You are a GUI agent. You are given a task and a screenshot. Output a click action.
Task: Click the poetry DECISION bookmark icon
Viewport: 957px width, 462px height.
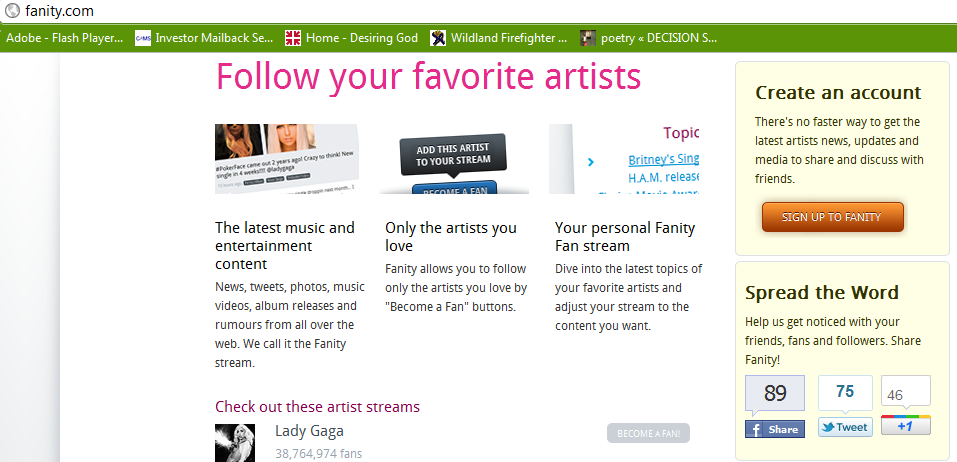coord(588,38)
